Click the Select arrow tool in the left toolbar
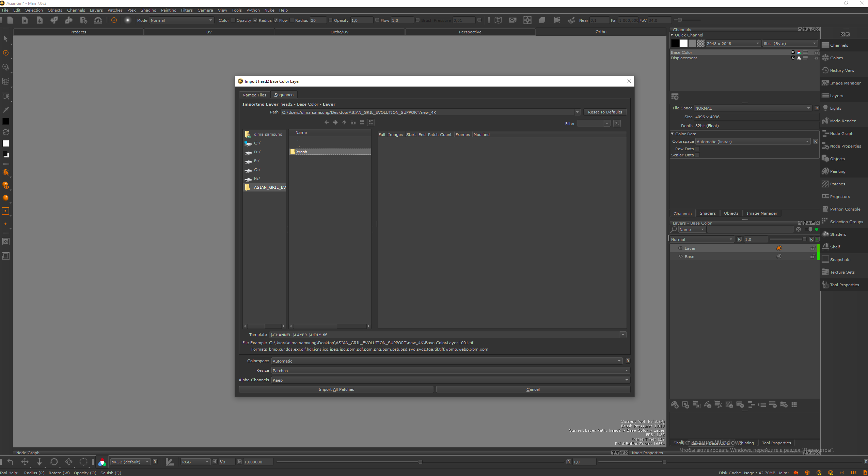Viewport: 868px width, 476px height. tap(6, 39)
